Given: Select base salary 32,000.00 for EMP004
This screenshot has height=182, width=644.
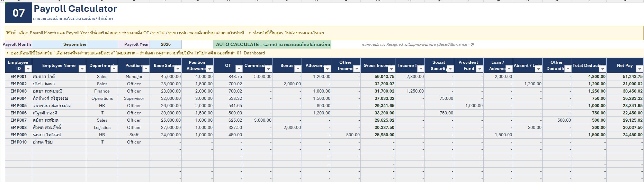Looking at the screenshot, I should (166, 98).
